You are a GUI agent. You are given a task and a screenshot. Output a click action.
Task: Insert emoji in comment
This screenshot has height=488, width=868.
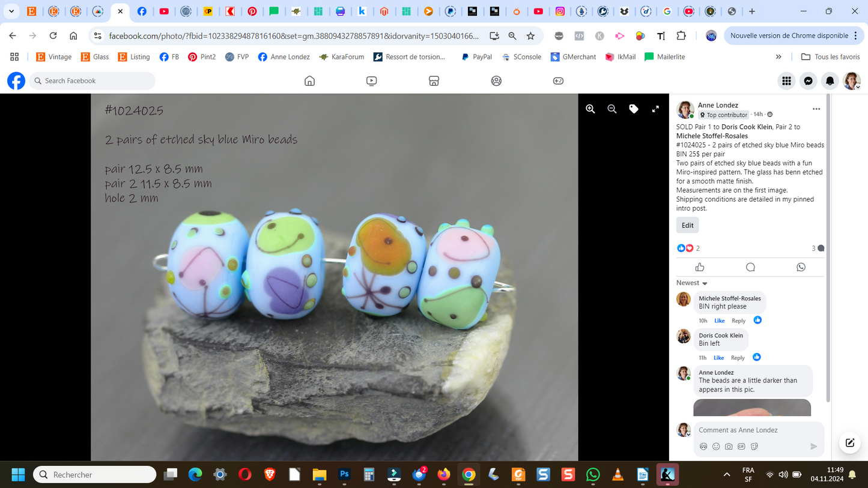pos(716,447)
